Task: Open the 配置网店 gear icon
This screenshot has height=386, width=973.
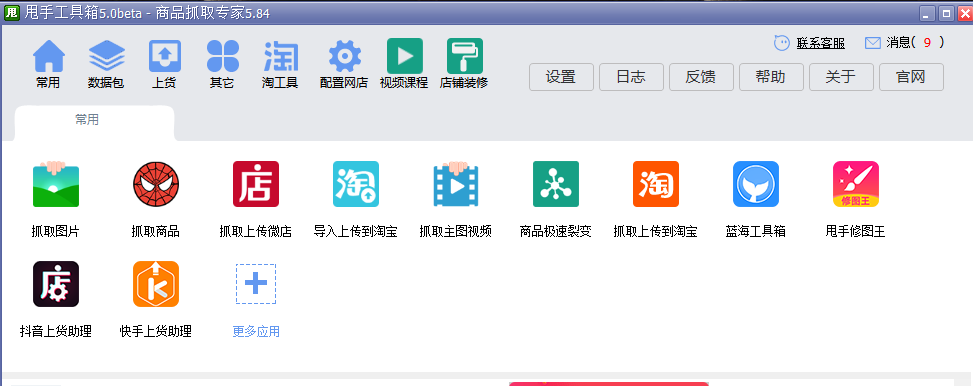Action: (344, 56)
